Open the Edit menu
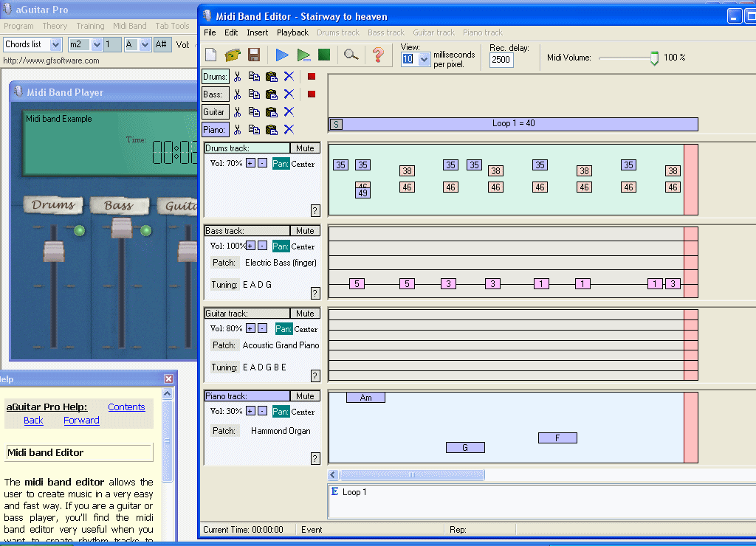756x546 pixels. pos(231,32)
